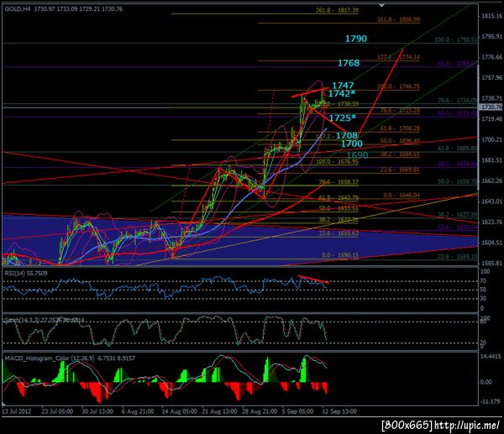Select the 5 Sep 05:00 time label

tap(297, 411)
